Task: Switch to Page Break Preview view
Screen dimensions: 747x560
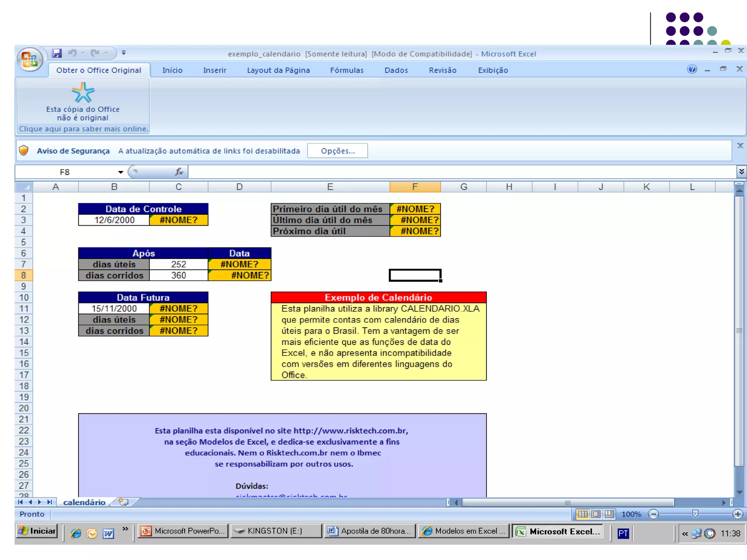Action: coord(609,514)
